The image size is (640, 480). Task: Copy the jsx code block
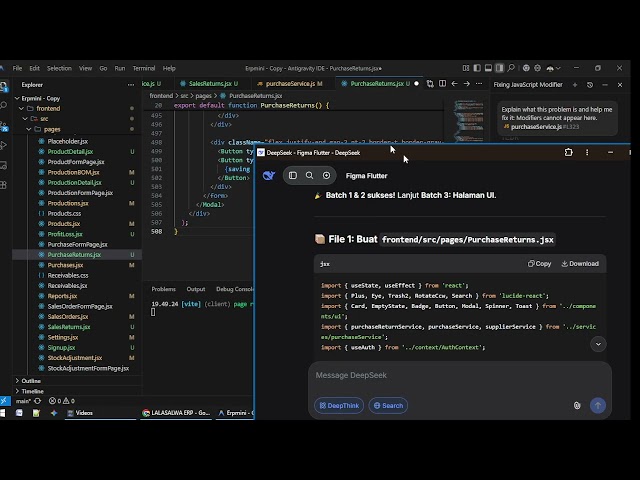(x=539, y=264)
